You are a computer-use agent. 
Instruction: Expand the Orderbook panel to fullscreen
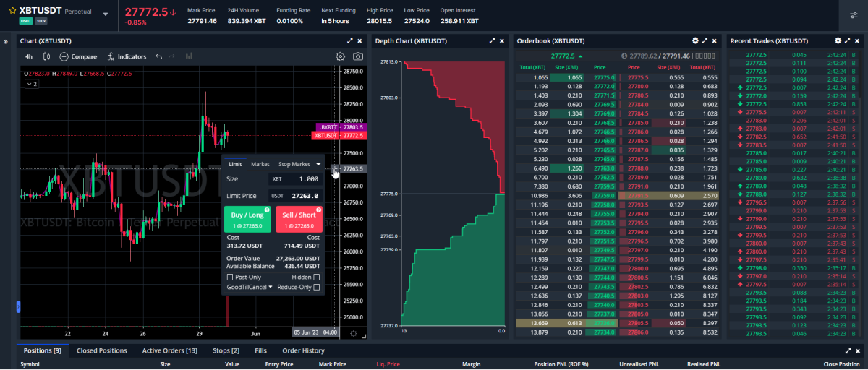(705, 41)
